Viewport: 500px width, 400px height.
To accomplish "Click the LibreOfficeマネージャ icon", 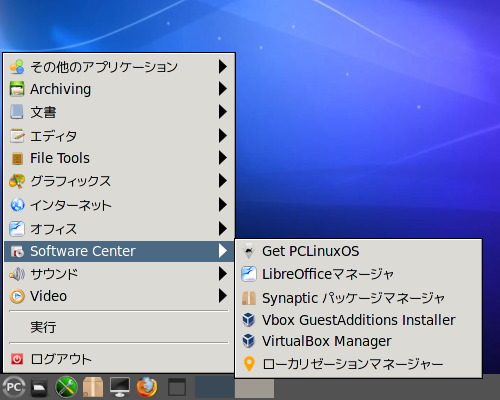I will click(249, 274).
